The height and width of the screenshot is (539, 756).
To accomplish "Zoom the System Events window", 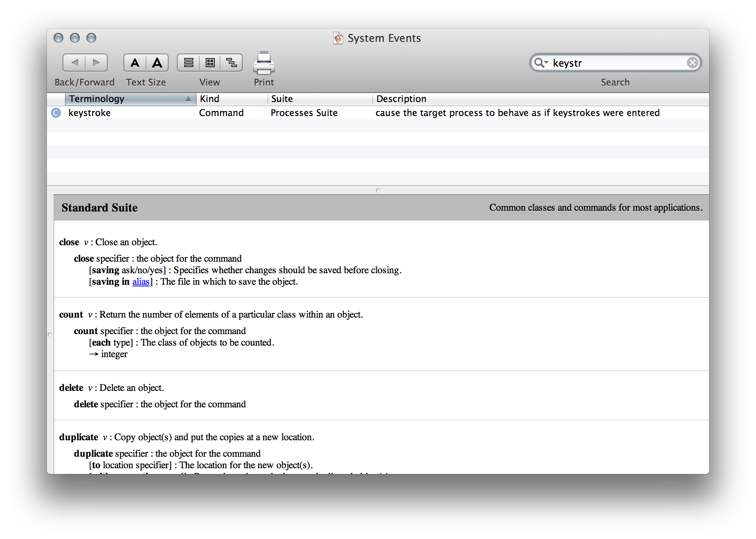I will point(91,38).
